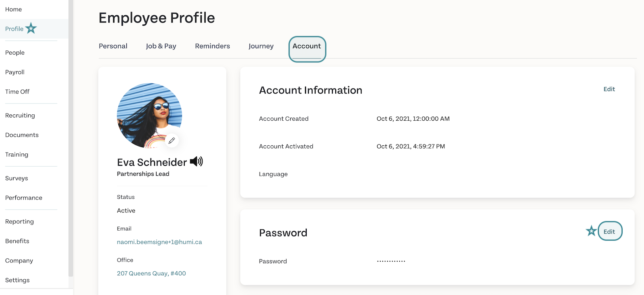Screen dimensions: 644x295
Task: Go to Benefits in the sidebar
Action: pyautogui.click(x=17, y=241)
